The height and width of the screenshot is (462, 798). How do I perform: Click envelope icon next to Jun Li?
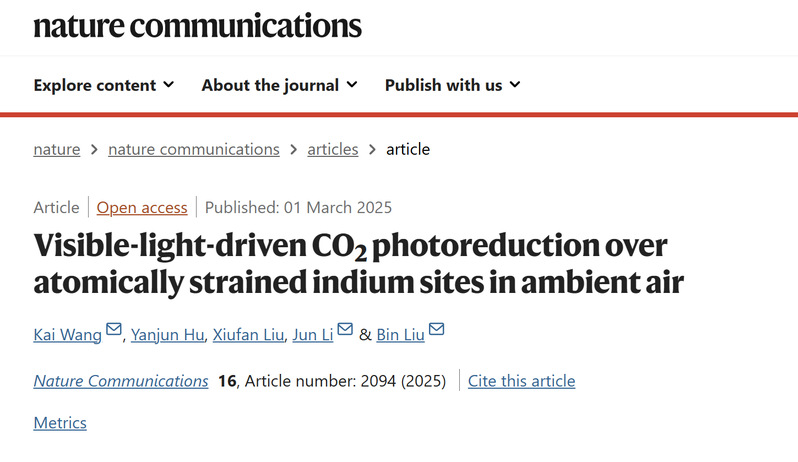pyautogui.click(x=345, y=330)
